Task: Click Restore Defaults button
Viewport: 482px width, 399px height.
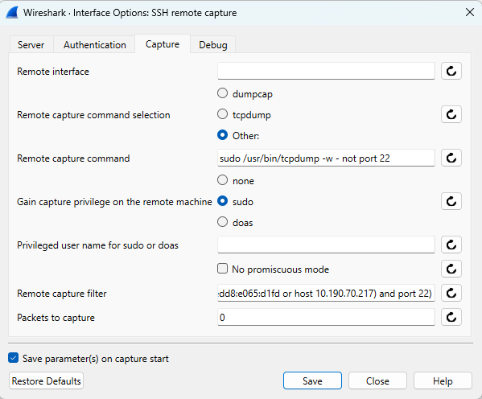Action: pos(46,381)
